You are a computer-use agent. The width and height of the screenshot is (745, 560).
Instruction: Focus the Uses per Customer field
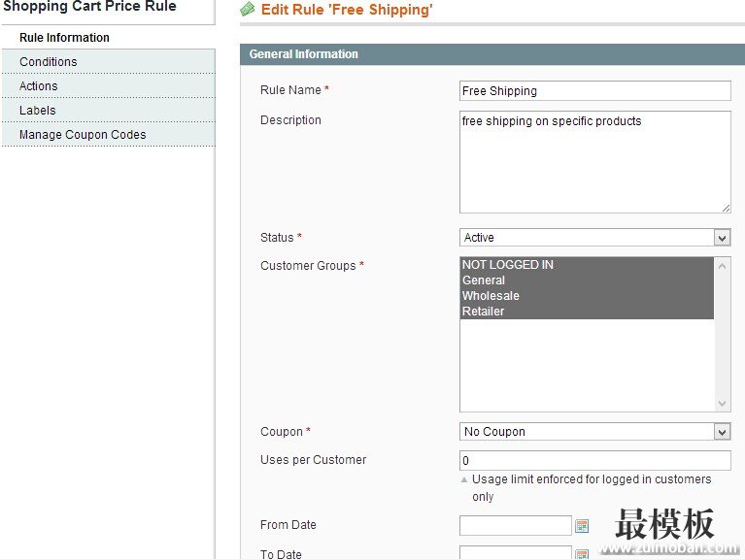click(x=594, y=461)
